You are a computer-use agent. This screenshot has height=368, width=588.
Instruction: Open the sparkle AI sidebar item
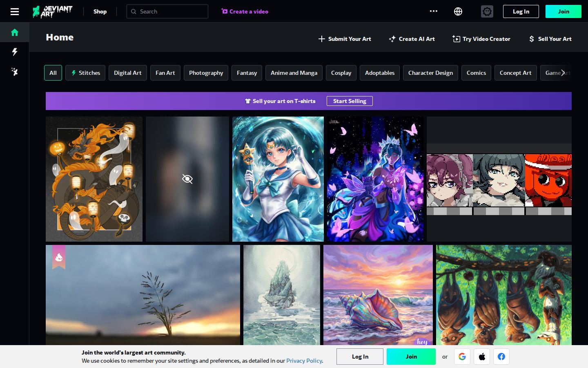click(15, 72)
